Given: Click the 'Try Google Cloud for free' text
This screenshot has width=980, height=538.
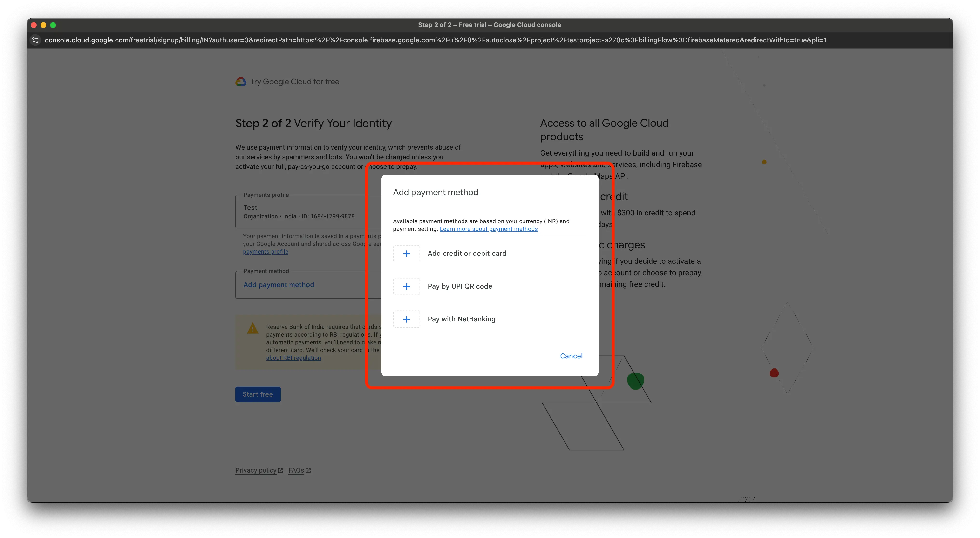Looking at the screenshot, I should [294, 81].
